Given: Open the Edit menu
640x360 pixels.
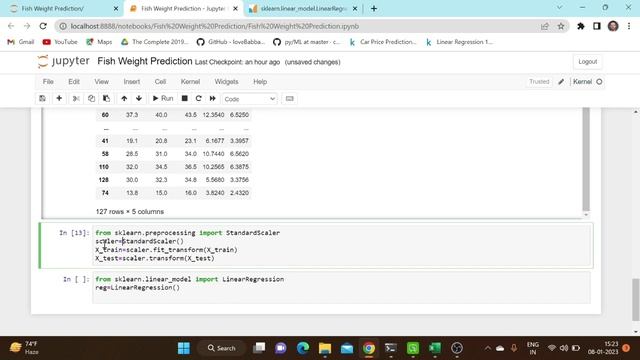Looking at the screenshot, I should [74, 82].
